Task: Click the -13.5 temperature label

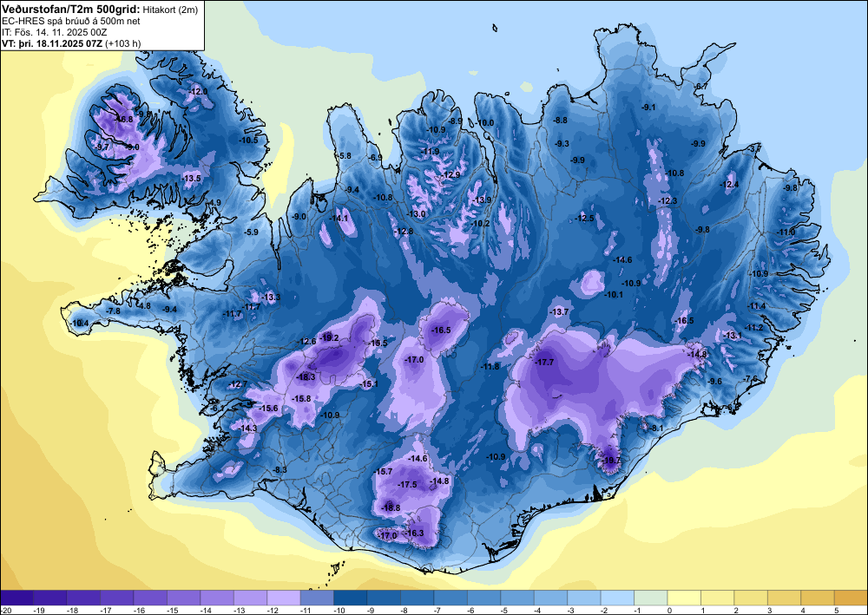Action: (192, 178)
